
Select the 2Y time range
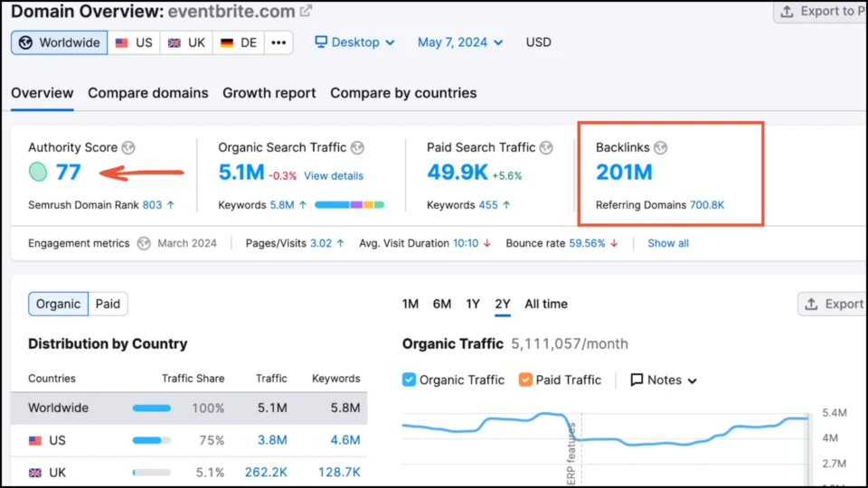(503, 304)
